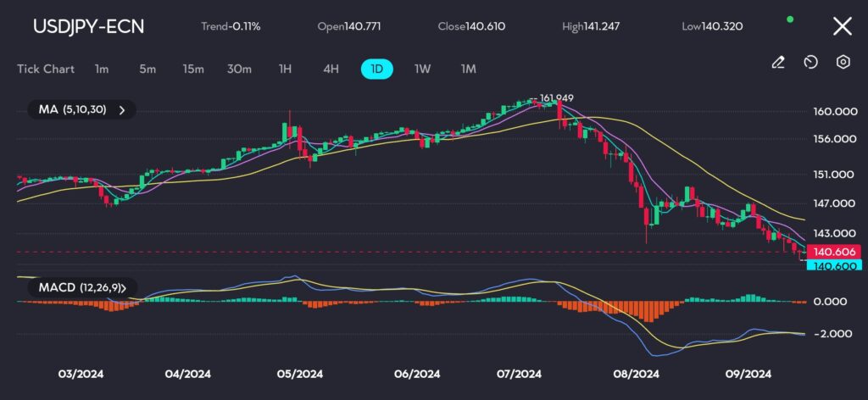Select the 5m timeframe

[x=147, y=69]
